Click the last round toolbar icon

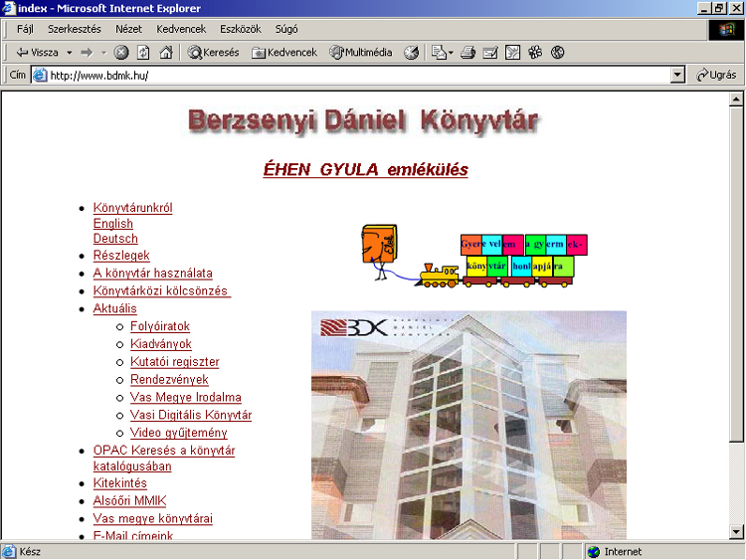557,53
